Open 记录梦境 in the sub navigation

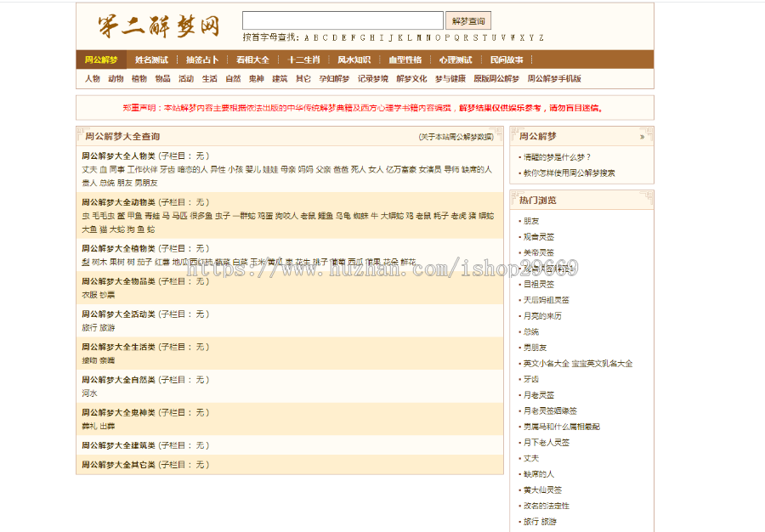pyautogui.click(x=373, y=78)
